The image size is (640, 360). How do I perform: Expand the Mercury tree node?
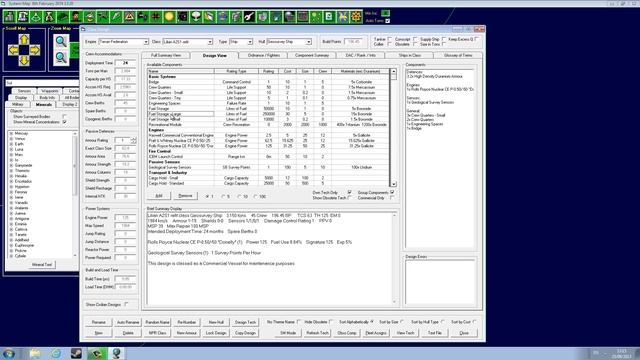pyautogui.click(x=11, y=133)
